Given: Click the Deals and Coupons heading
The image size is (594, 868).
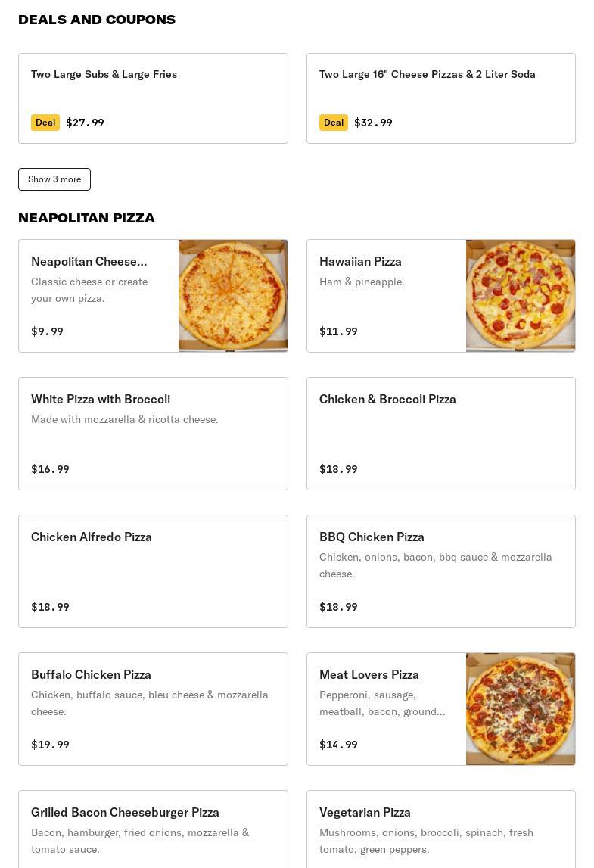Looking at the screenshot, I should (97, 20).
